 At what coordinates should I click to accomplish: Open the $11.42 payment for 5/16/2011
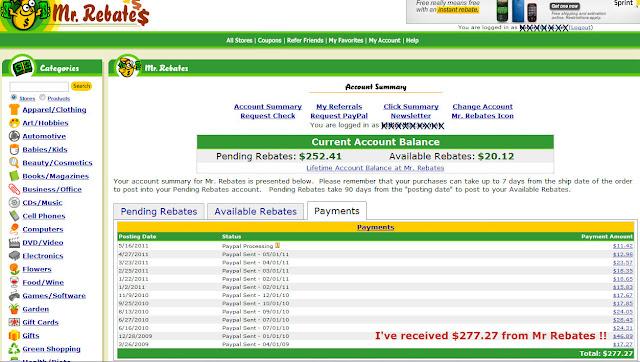coord(623,246)
